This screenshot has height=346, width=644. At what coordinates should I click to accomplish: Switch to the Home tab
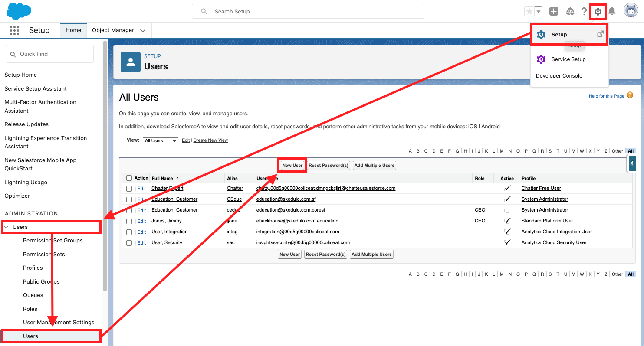(x=73, y=30)
